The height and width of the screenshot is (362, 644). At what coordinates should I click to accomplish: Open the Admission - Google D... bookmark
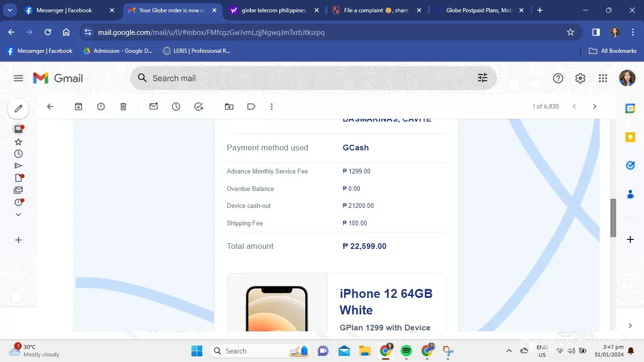[118, 51]
